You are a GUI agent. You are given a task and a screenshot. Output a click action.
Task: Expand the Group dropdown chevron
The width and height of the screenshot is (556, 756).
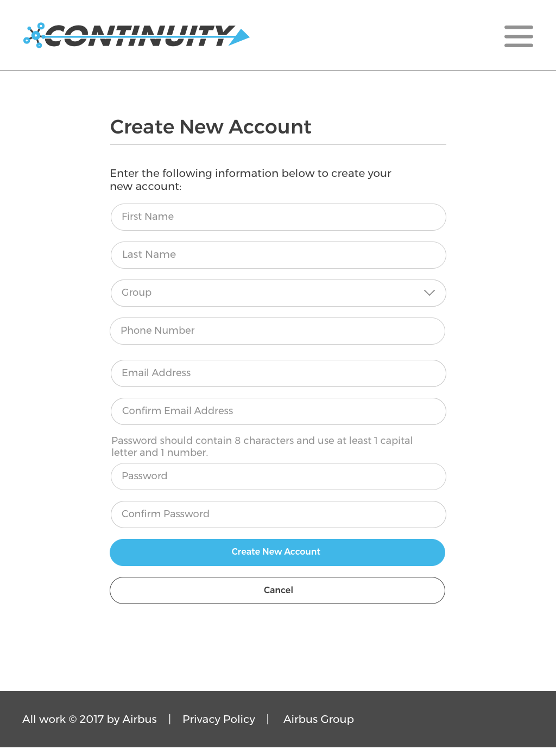[x=429, y=293]
